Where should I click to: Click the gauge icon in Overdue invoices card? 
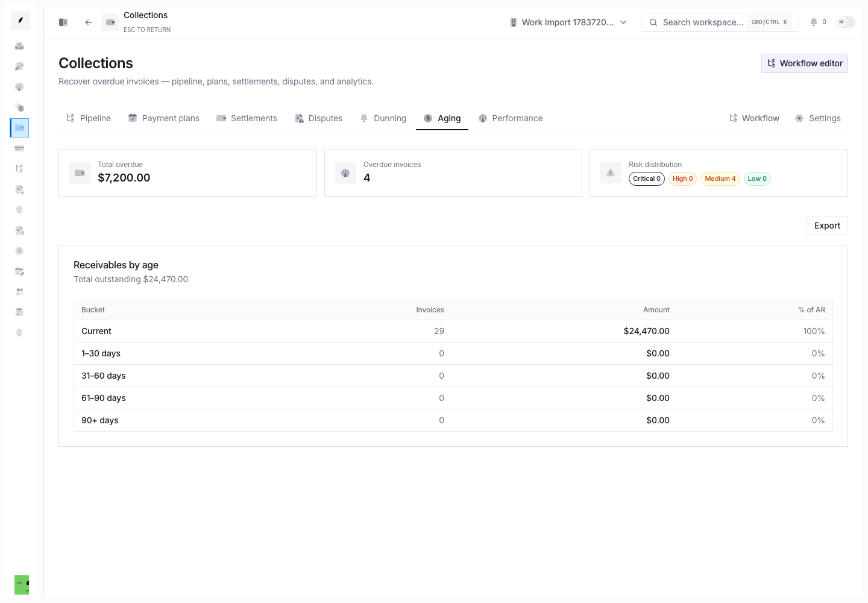(345, 173)
